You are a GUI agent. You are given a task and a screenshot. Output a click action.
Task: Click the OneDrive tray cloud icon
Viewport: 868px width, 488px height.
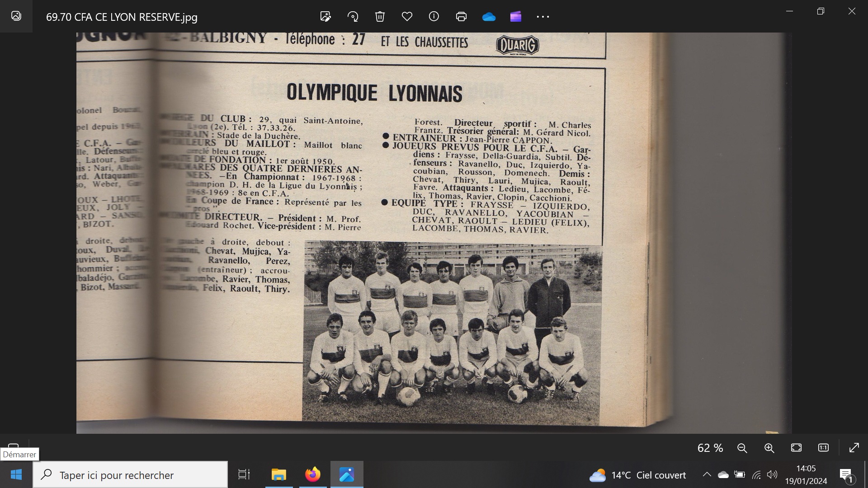point(723,474)
